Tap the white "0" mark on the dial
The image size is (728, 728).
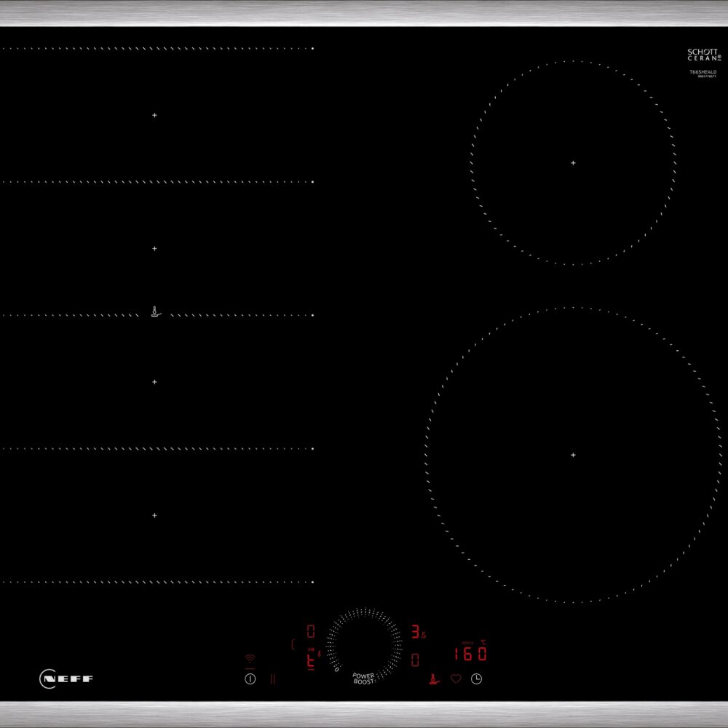pyautogui.click(x=336, y=669)
